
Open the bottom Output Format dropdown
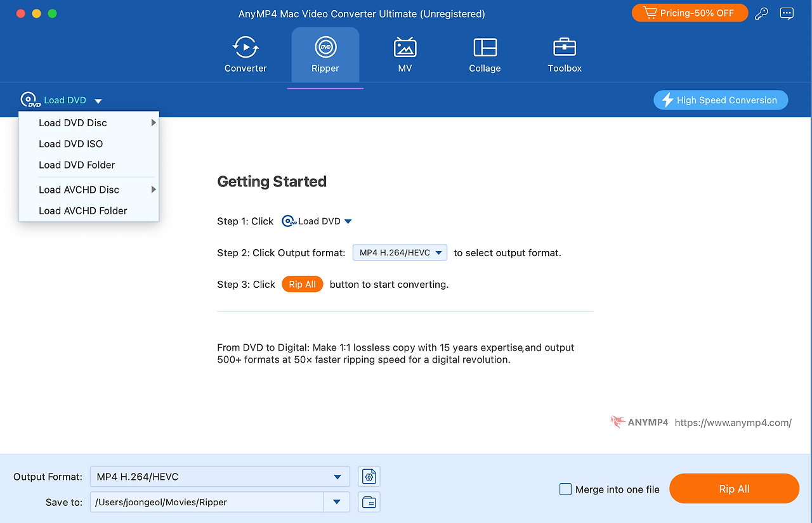(219, 477)
